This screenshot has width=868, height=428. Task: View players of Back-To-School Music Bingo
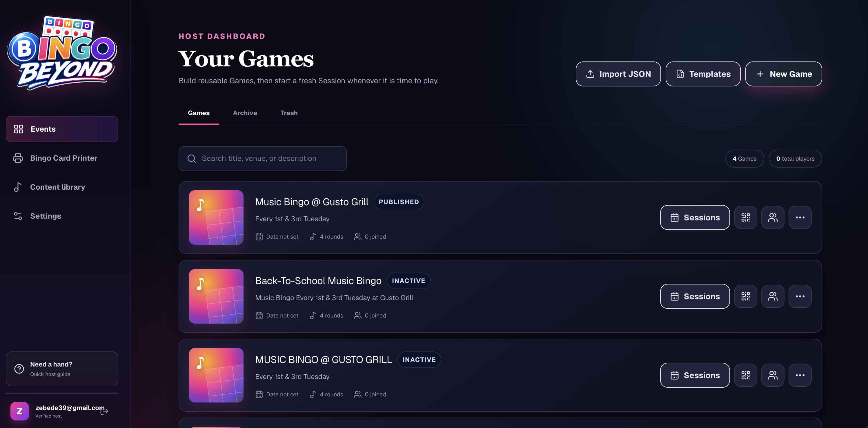[773, 296]
